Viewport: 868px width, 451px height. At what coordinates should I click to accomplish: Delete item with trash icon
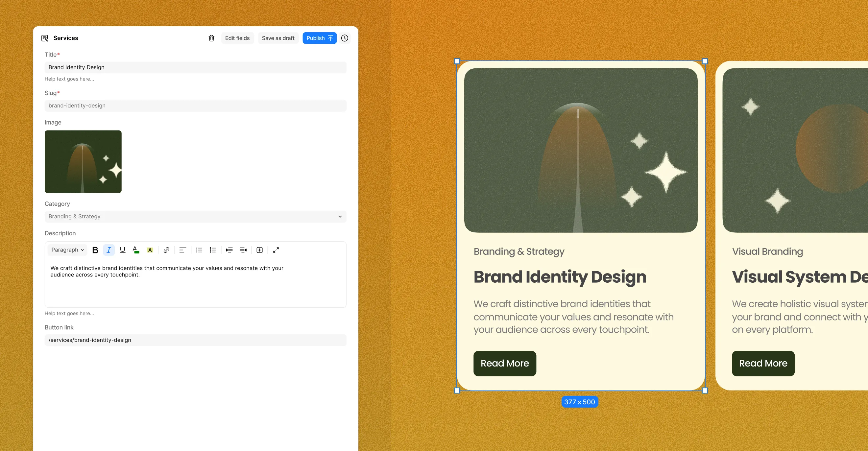[211, 38]
